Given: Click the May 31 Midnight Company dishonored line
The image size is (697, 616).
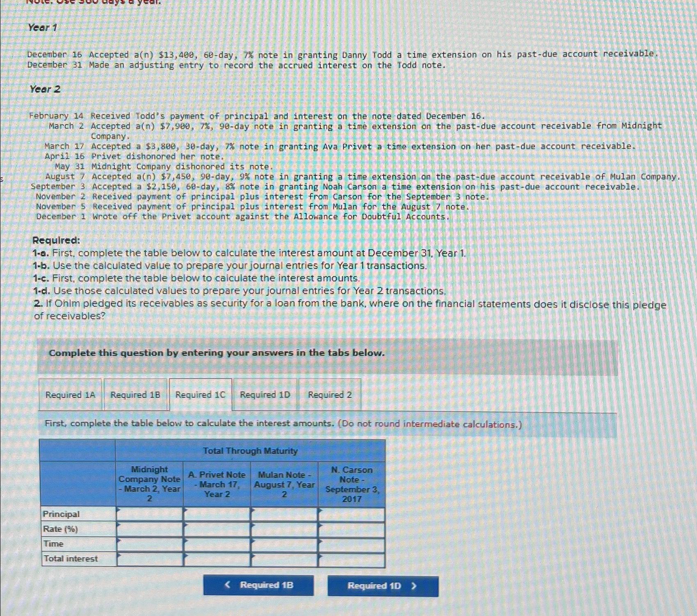Looking at the screenshot, I should click(x=164, y=167).
